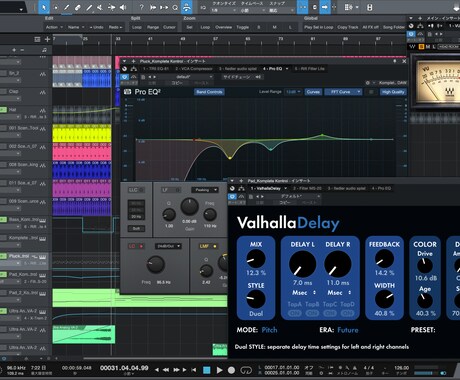The width and height of the screenshot is (460, 380).
Task: Select the Arrow tool in the toolbar
Action: coord(44,7)
